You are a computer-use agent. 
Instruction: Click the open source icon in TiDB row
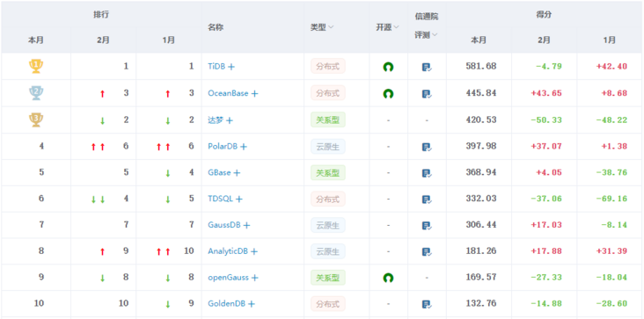coord(388,67)
